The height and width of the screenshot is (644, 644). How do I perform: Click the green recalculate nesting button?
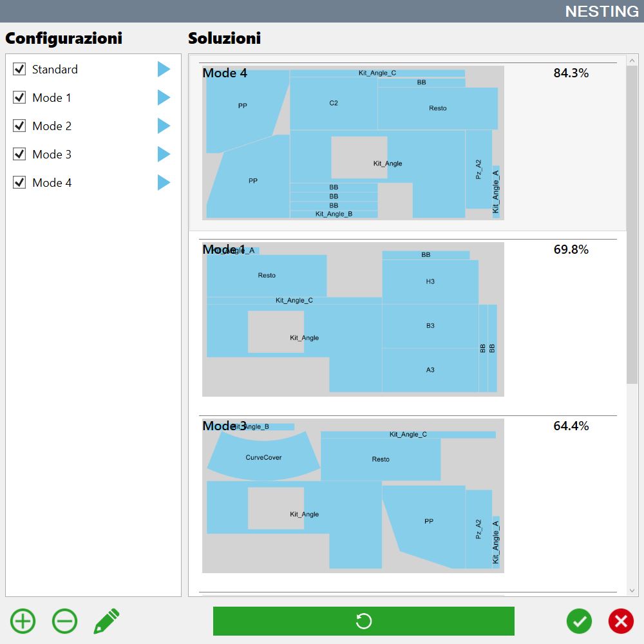tap(363, 621)
